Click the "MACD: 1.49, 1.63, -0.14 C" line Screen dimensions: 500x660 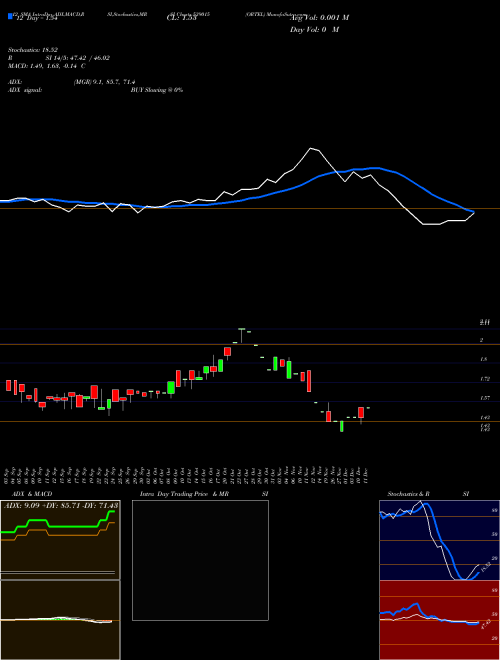[x=47, y=66]
